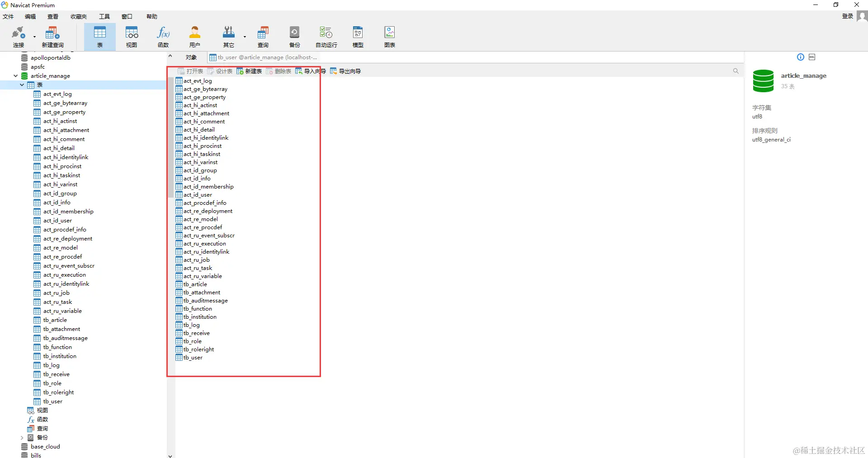Click the DDL icon in right panel

point(812,57)
